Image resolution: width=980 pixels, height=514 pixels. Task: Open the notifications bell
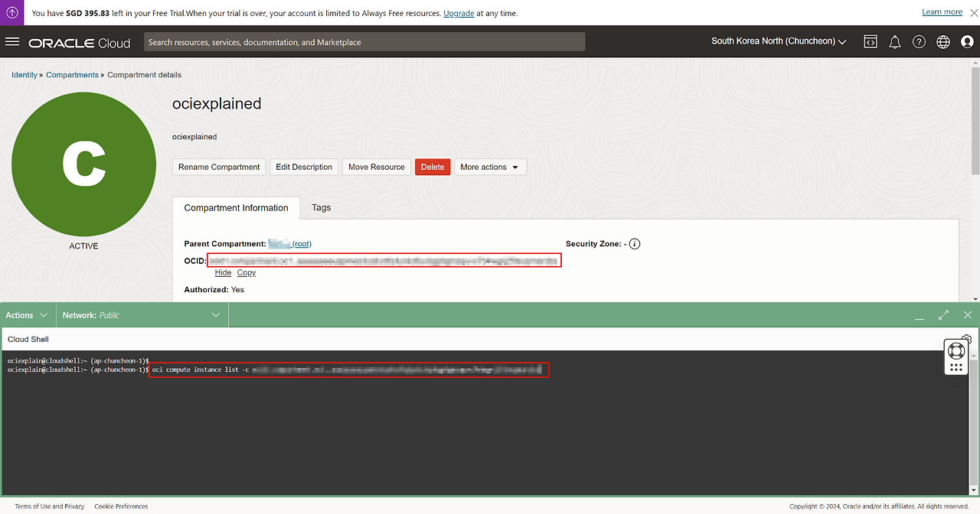coord(894,42)
